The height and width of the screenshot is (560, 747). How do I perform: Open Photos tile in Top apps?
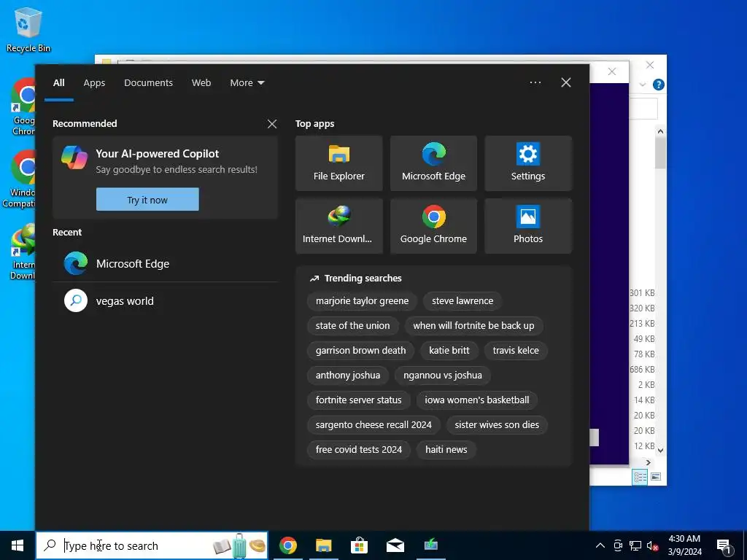point(528,226)
